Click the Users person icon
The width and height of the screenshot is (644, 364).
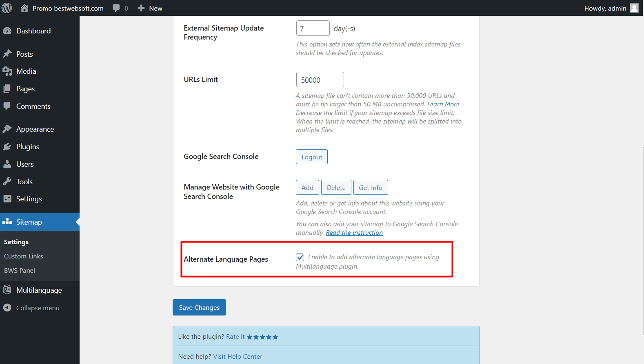tap(7, 164)
